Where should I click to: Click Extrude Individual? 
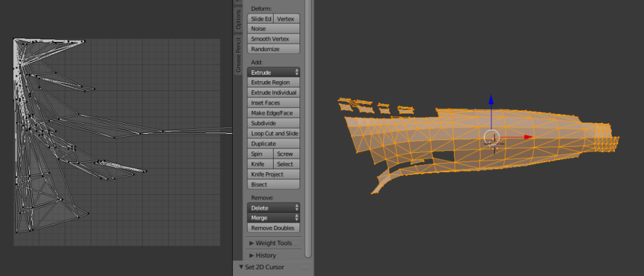pos(274,93)
